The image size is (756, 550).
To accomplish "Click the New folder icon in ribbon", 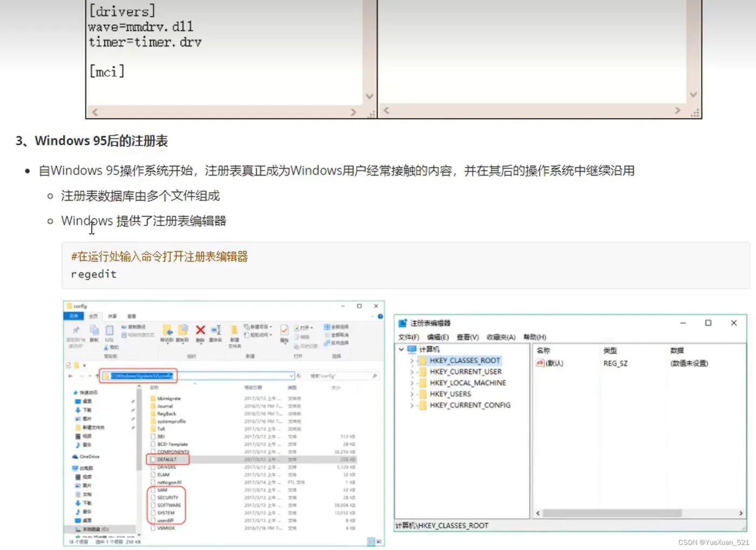I will point(234,330).
